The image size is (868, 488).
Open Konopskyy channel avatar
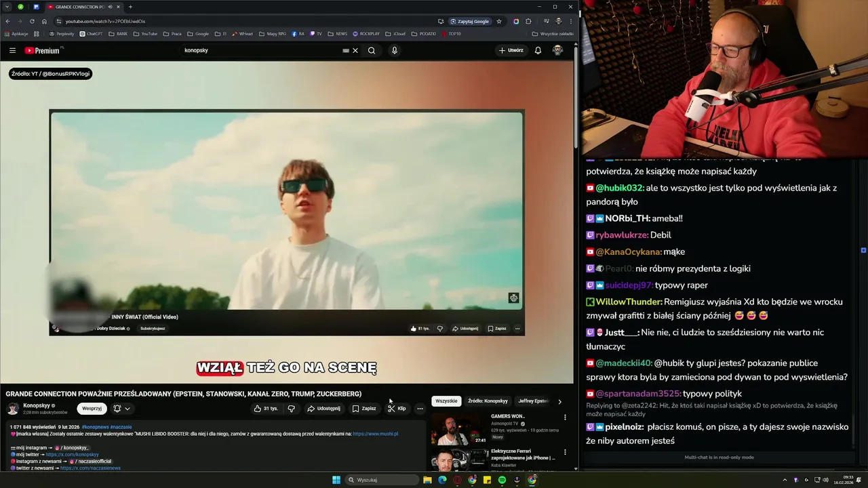(13, 409)
